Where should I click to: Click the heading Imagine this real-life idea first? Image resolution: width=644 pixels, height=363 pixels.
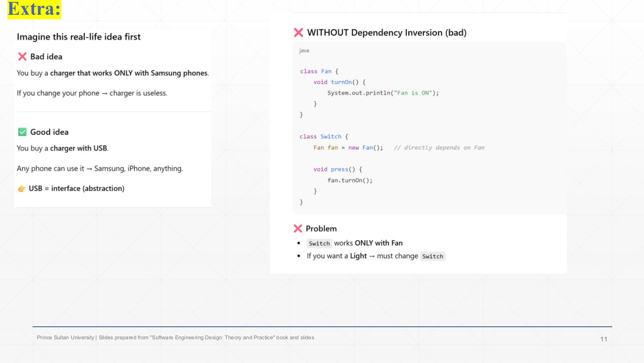point(79,37)
